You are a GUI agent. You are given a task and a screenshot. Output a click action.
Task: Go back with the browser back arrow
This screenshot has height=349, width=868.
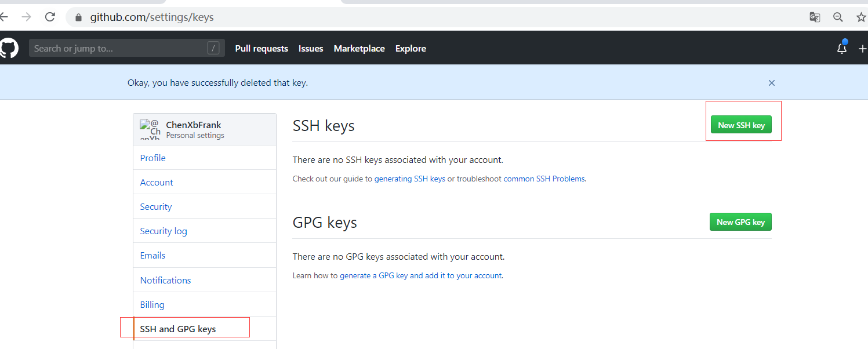(3, 17)
